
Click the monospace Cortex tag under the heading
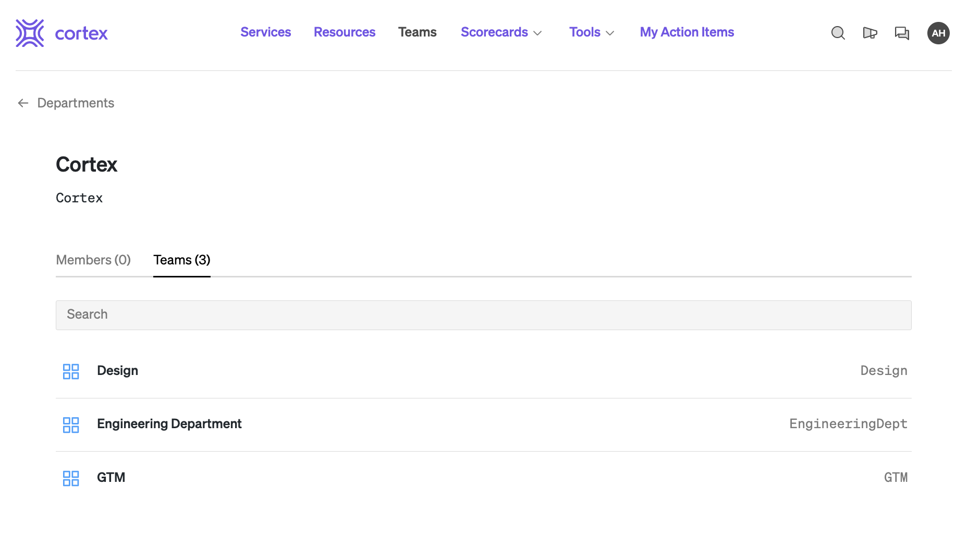click(x=79, y=198)
